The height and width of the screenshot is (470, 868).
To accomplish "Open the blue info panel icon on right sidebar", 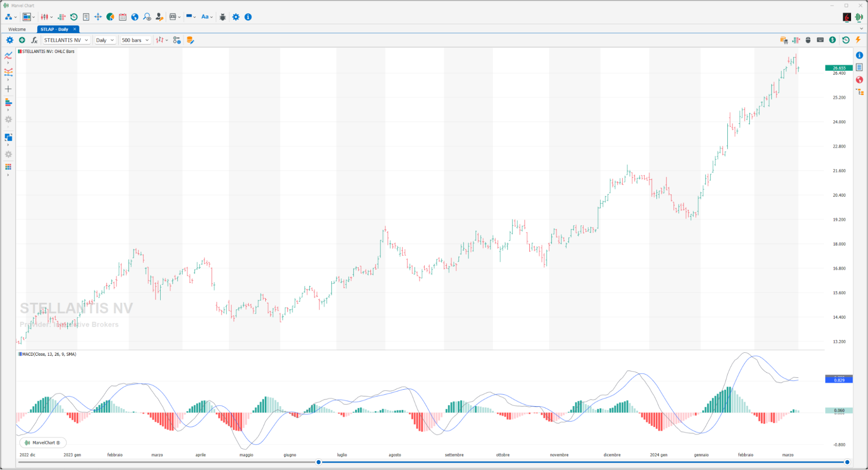I will pos(859,55).
